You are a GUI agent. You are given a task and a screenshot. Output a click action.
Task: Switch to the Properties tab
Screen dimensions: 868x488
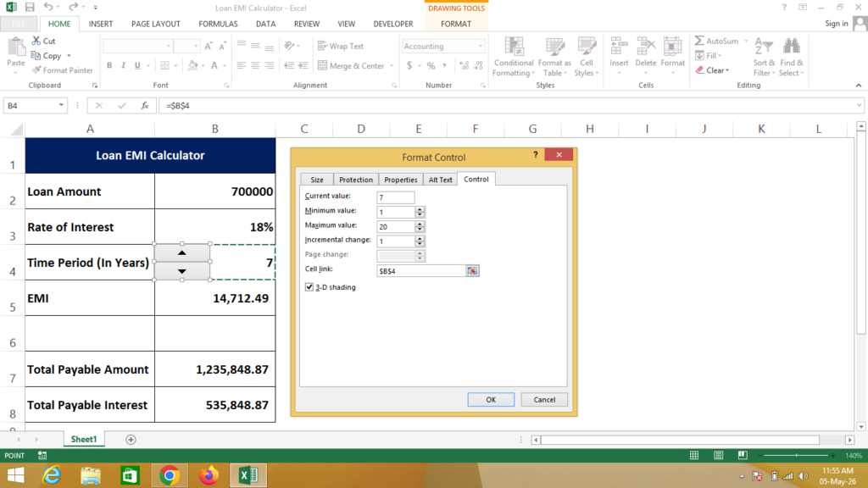[401, 180]
